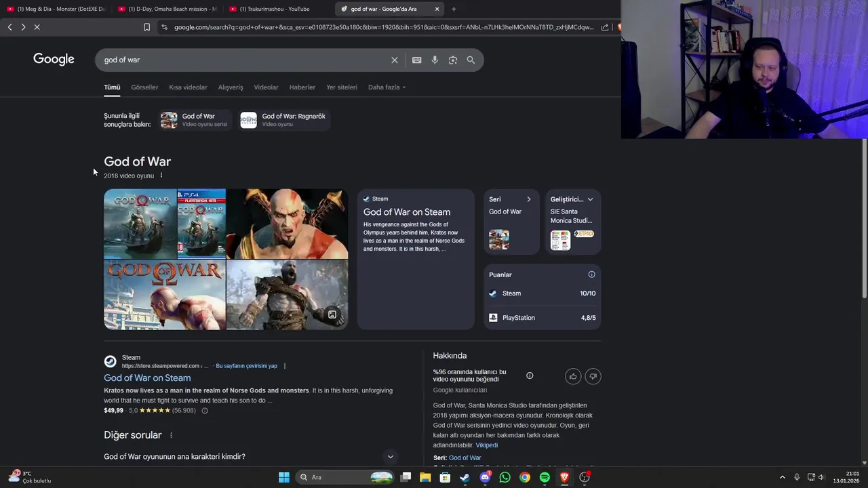The image size is (868, 488).
Task: Switch to Meg & Dia Monster tab
Action: coord(56,9)
